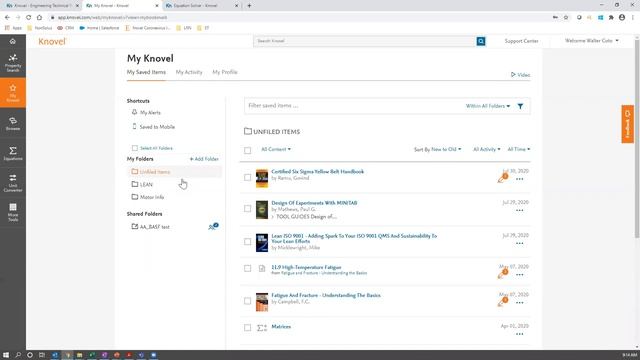Open annotation icon on Six Sigma Yellow Belt row
The image size is (640, 360).
(502, 178)
